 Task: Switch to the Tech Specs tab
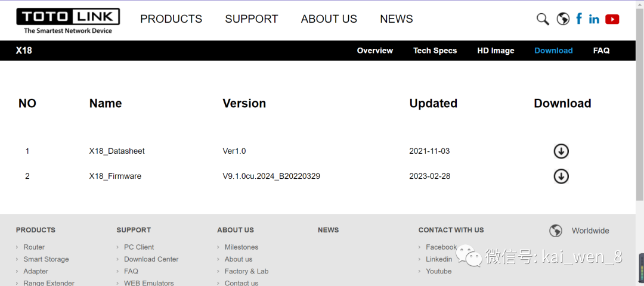[435, 51]
